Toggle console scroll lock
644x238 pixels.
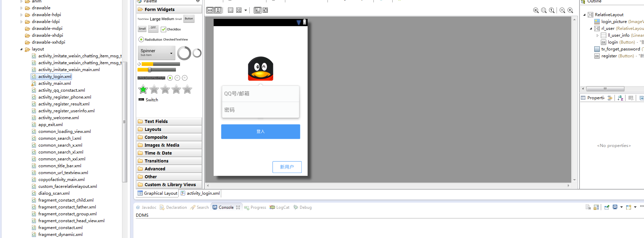click(596, 207)
